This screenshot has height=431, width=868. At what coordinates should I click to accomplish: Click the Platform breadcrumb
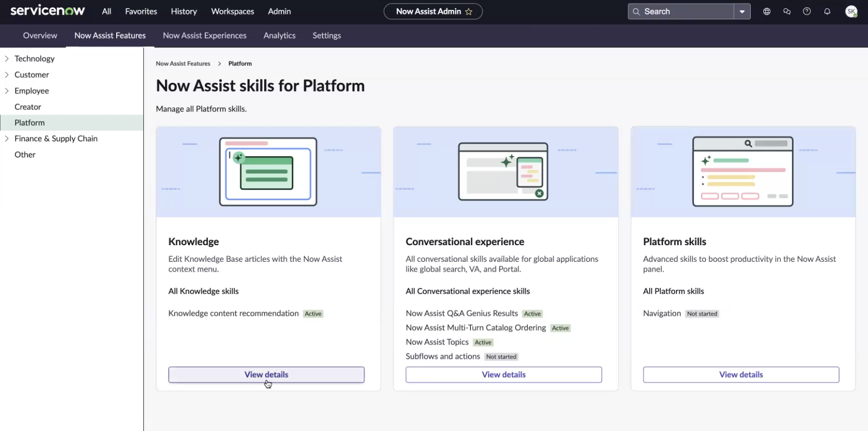pos(240,64)
